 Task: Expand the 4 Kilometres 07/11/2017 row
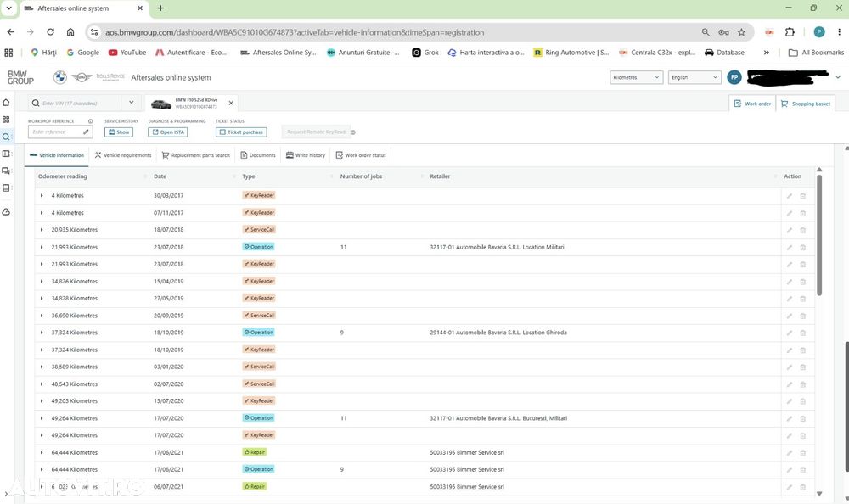point(42,213)
